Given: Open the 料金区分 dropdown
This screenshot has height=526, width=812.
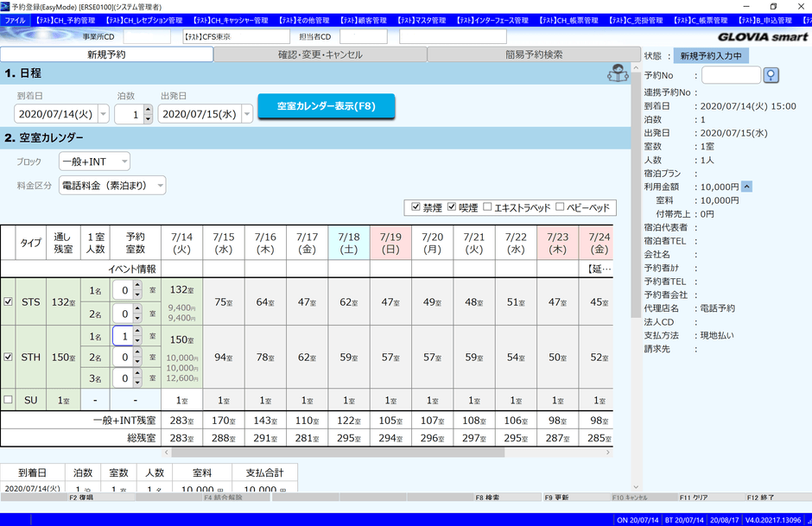Looking at the screenshot, I should click(x=159, y=186).
